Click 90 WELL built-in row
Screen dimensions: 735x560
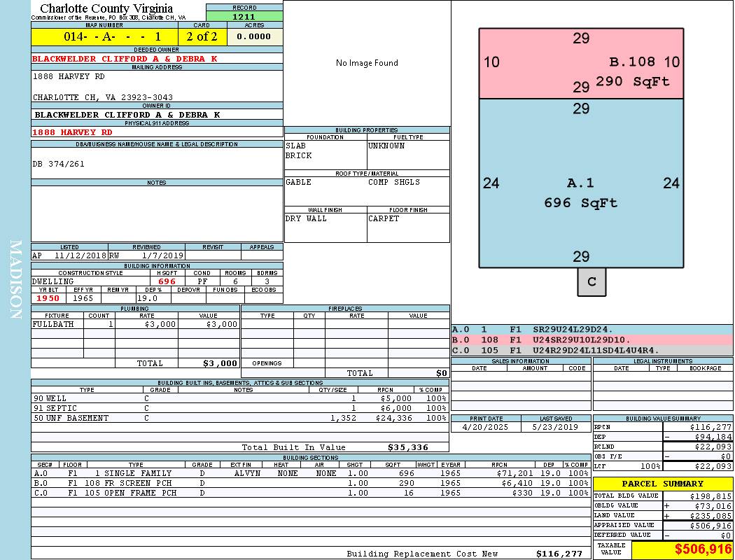[240, 398]
